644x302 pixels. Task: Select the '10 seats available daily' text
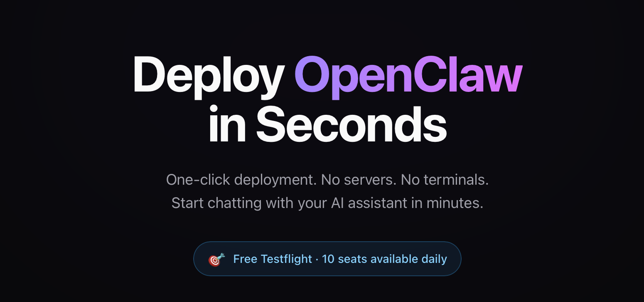click(384, 259)
